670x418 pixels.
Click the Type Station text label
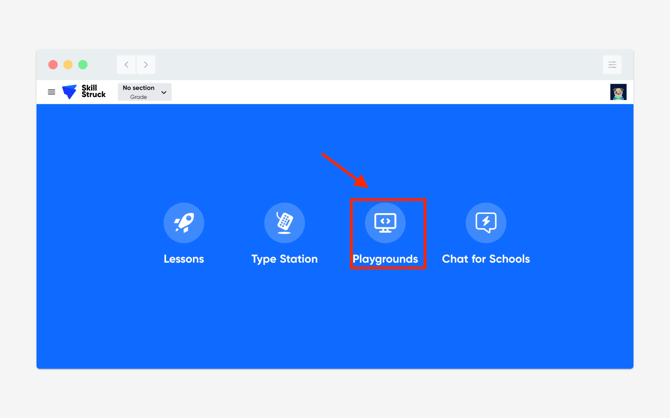tap(284, 259)
